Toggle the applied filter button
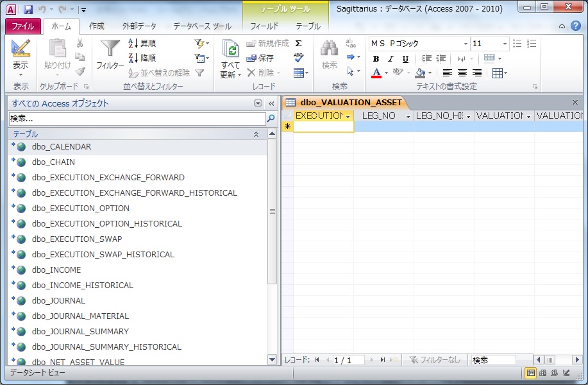Viewport: 588px width, 385px height. click(x=199, y=73)
